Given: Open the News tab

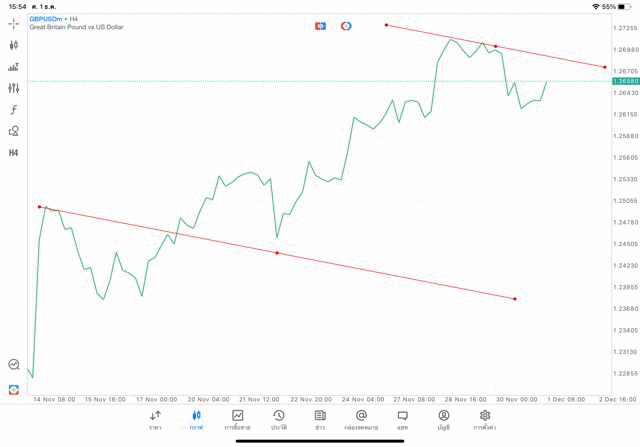Looking at the screenshot, I should pyautogui.click(x=320, y=420).
